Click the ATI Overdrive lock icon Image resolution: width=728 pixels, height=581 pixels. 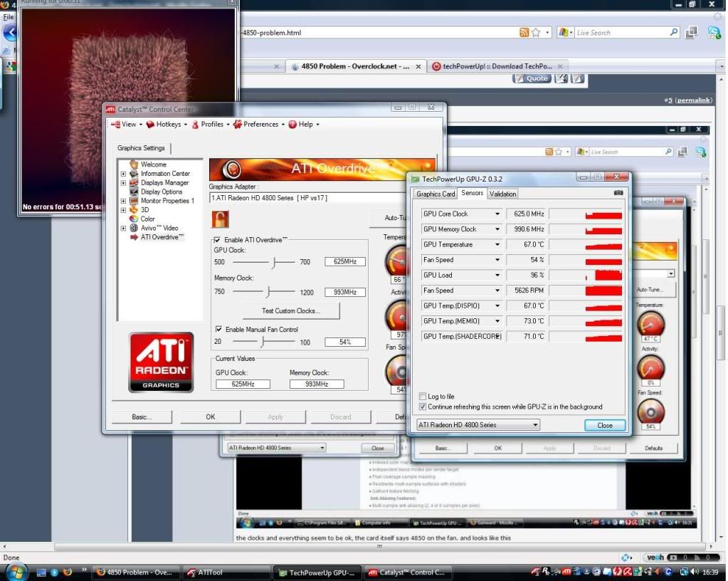point(220,219)
